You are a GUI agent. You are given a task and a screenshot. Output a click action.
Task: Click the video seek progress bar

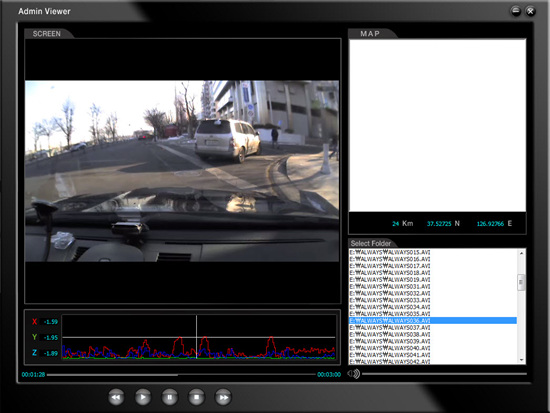pos(181,374)
